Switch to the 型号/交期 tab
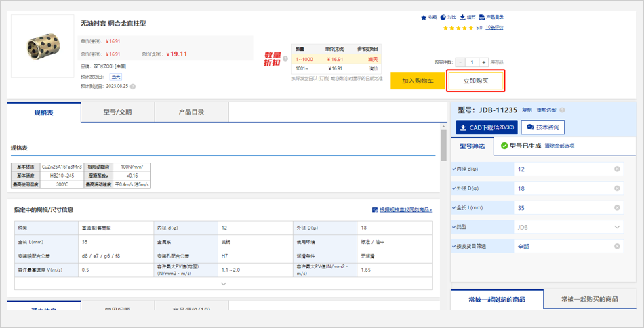The height and width of the screenshot is (328, 644). pos(117,112)
